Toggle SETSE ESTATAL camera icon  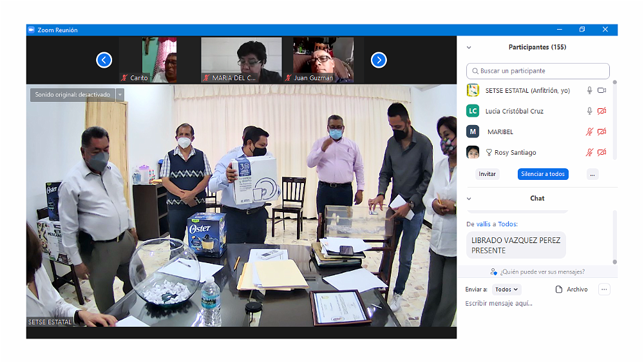point(602,91)
